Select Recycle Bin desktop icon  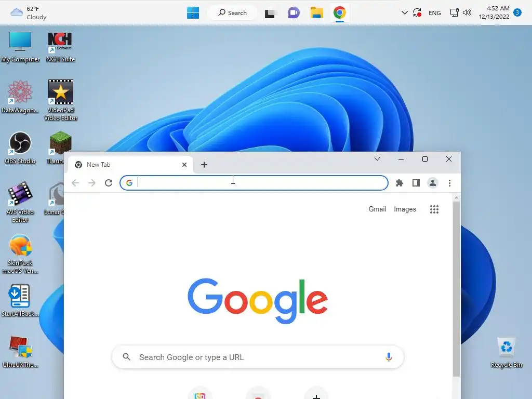tap(506, 352)
